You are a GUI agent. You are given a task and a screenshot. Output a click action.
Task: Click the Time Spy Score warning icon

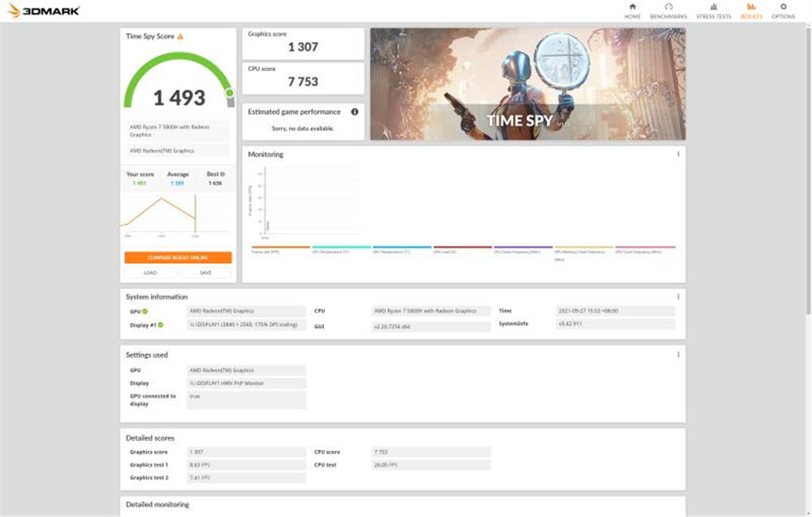[x=180, y=37]
